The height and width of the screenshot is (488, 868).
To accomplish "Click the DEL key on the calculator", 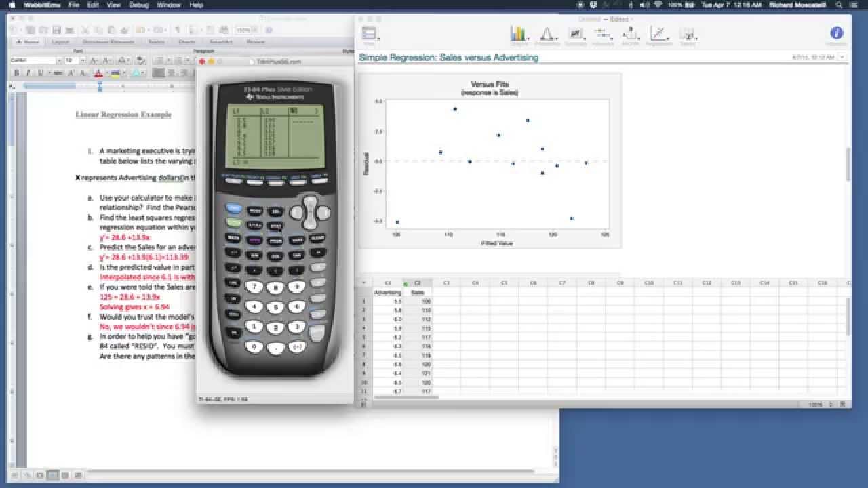I will (x=275, y=211).
